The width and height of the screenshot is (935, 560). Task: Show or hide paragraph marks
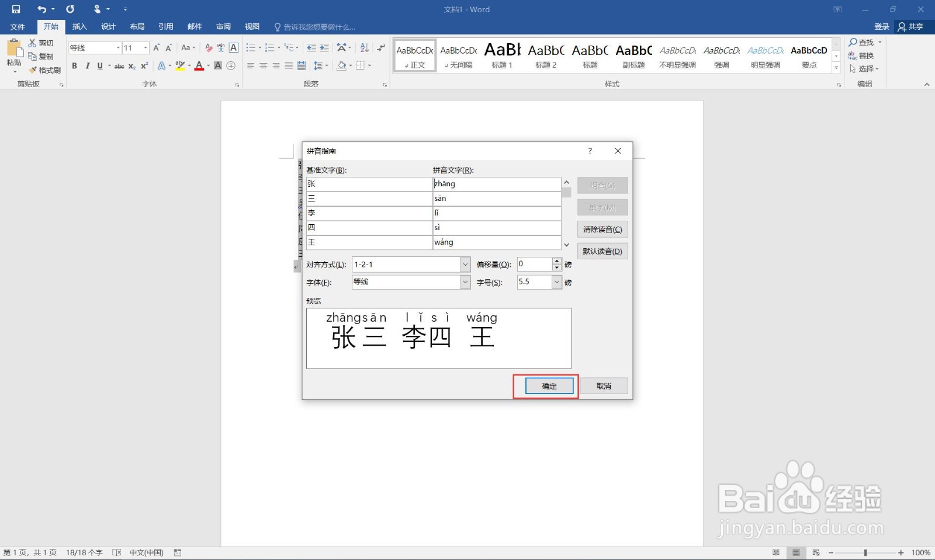[x=381, y=48]
